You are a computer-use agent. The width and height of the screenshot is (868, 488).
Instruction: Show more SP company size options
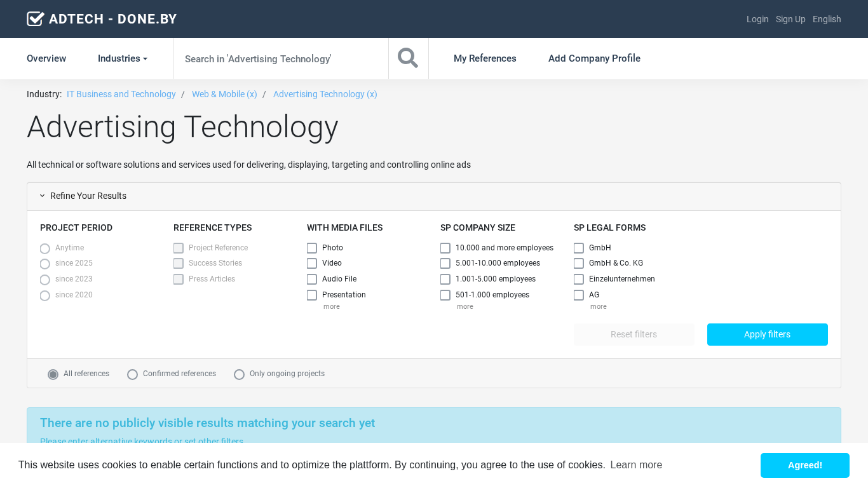(x=465, y=307)
